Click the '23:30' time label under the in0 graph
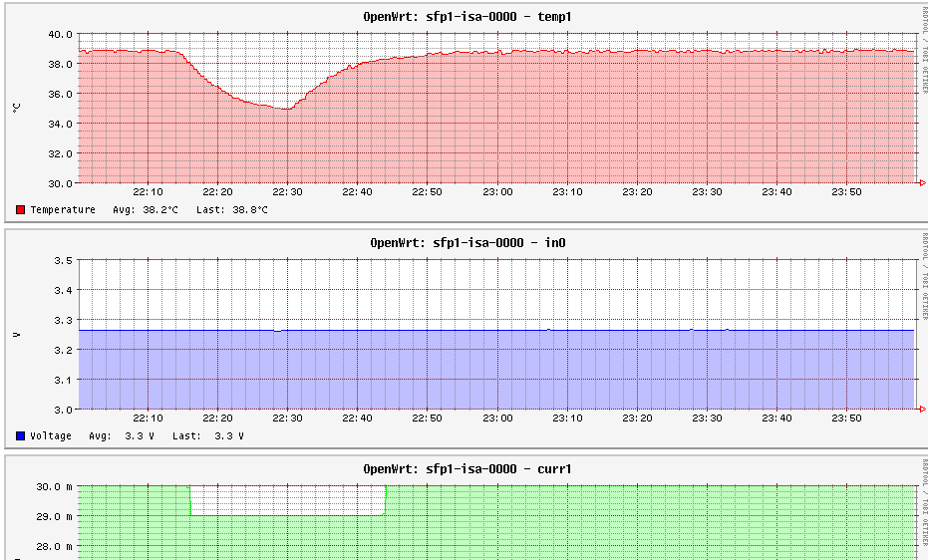The width and height of the screenshot is (928, 560). [707, 419]
